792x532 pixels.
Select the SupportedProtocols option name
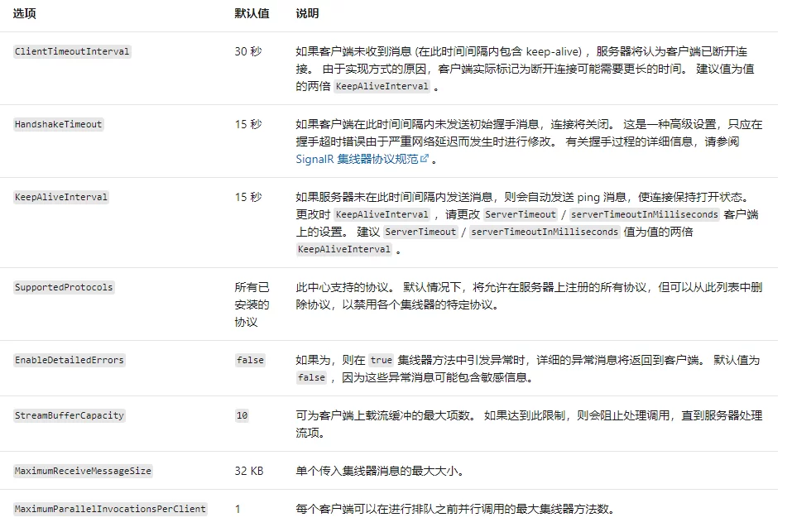64,287
